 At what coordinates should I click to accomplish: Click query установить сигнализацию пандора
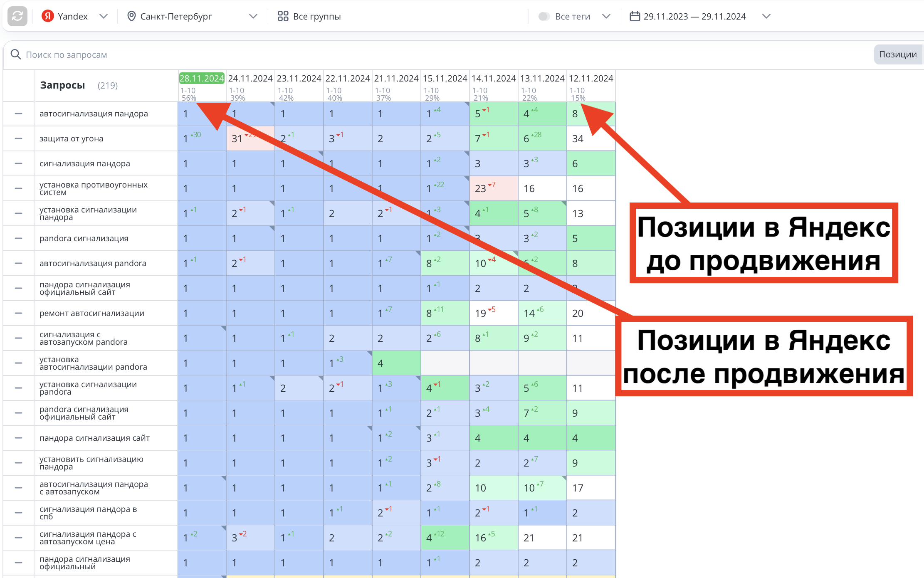(x=91, y=463)
